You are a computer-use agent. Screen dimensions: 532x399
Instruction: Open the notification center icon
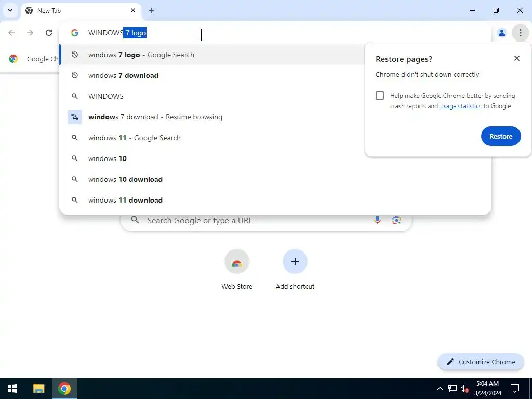[x=515, y=389]
